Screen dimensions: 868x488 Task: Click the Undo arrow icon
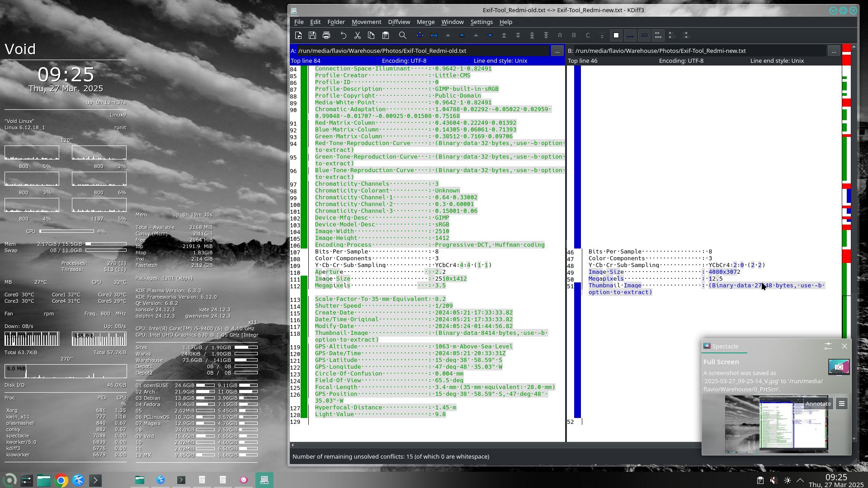(x=343, y=35)
